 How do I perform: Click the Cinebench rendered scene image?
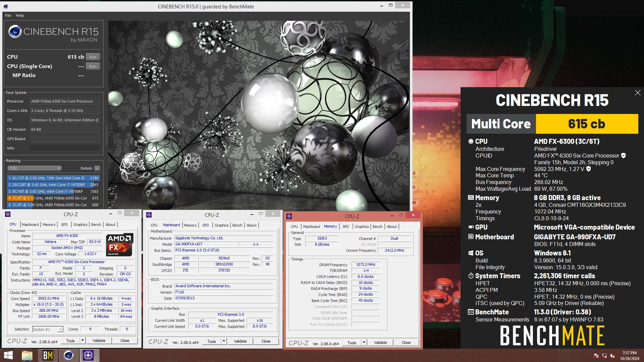[x=259, y=115]
